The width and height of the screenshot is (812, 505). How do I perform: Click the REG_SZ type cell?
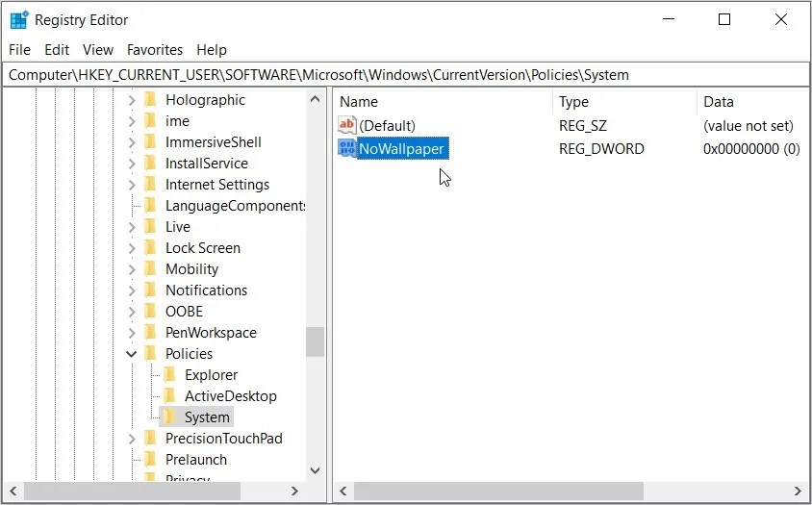583,125
